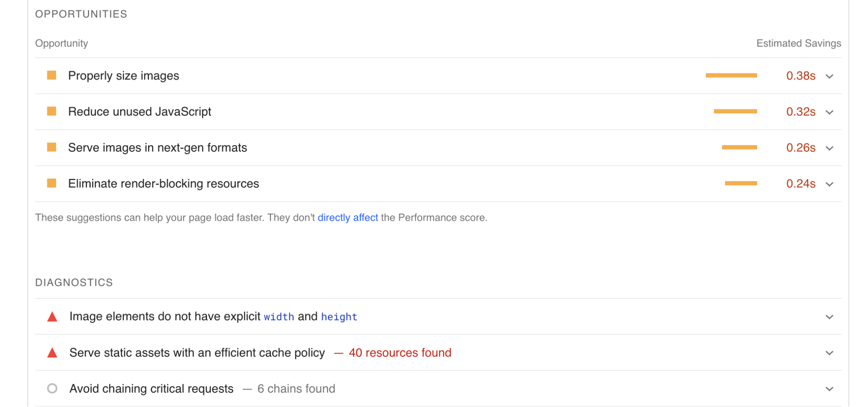The image size is (868, 407).
Task: Expand Avoid chaining critical requests chevron
Action: (829, 389)
